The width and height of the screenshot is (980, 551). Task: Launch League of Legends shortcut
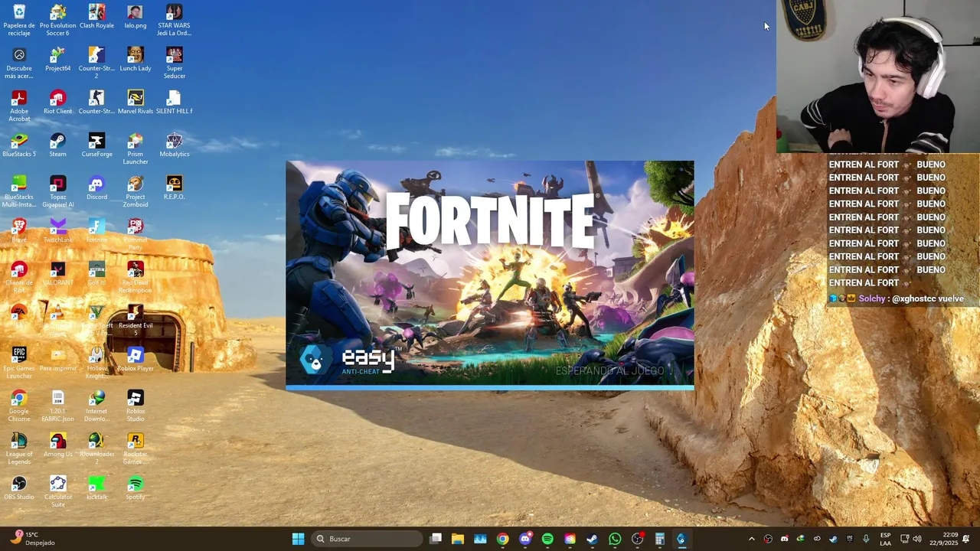[19, 448]
